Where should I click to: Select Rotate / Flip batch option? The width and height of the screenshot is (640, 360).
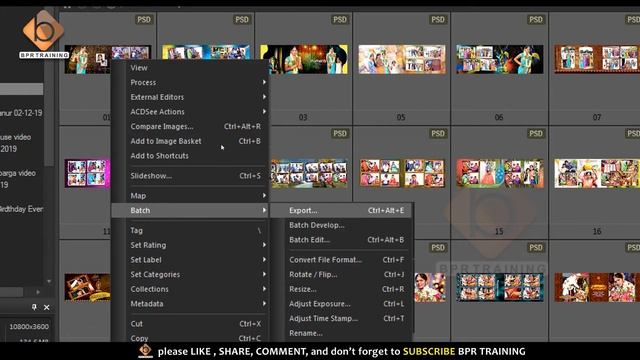(341, 275)
